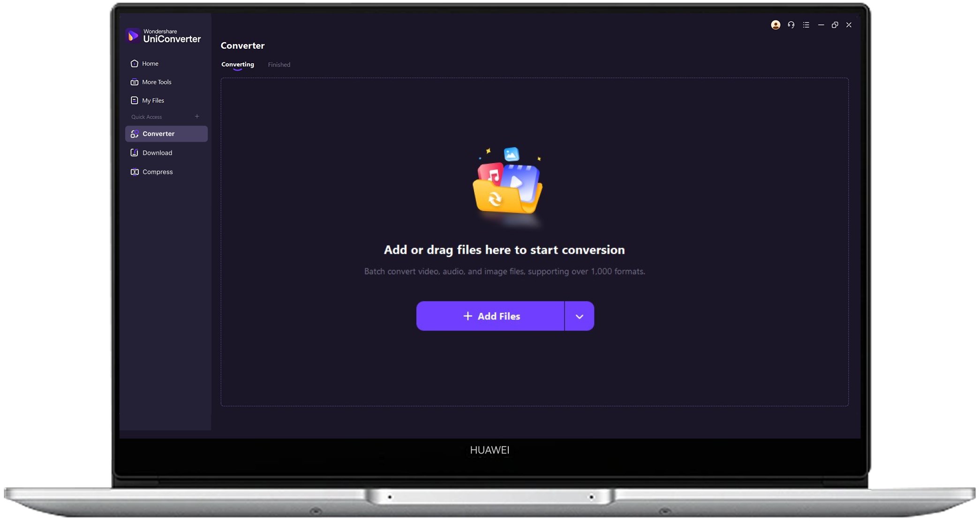Expand the Add Files dropdown arrow
This screenshot has height=522, width=980.
click(579, 317)
